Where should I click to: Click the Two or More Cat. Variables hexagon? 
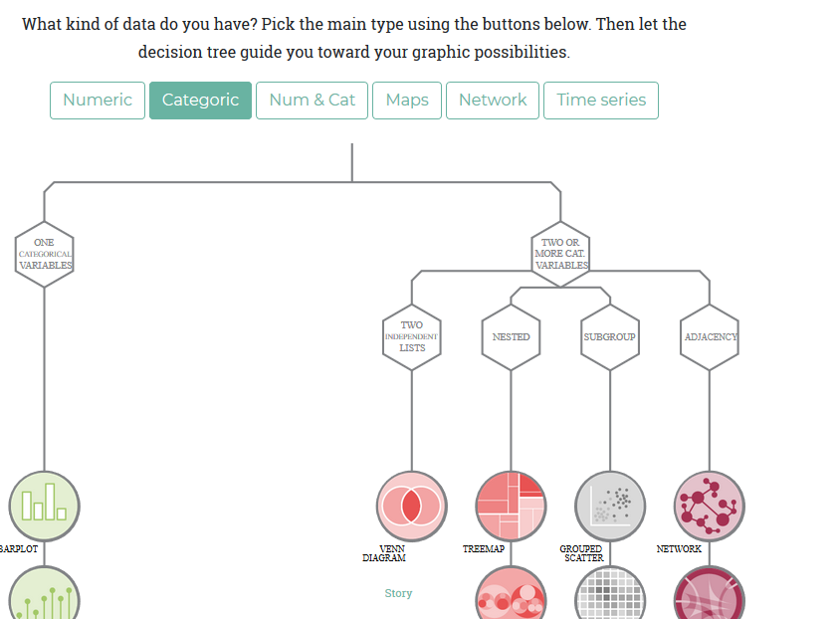pos(560,254)
